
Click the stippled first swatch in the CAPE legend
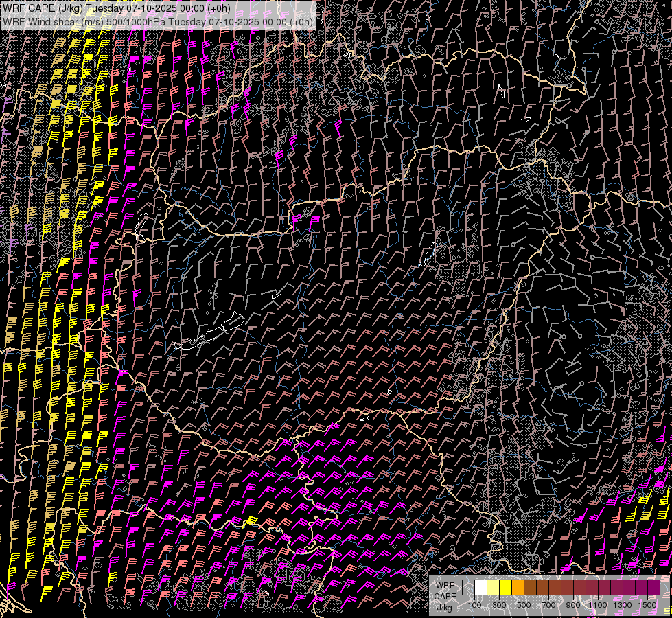click(468, 588)
